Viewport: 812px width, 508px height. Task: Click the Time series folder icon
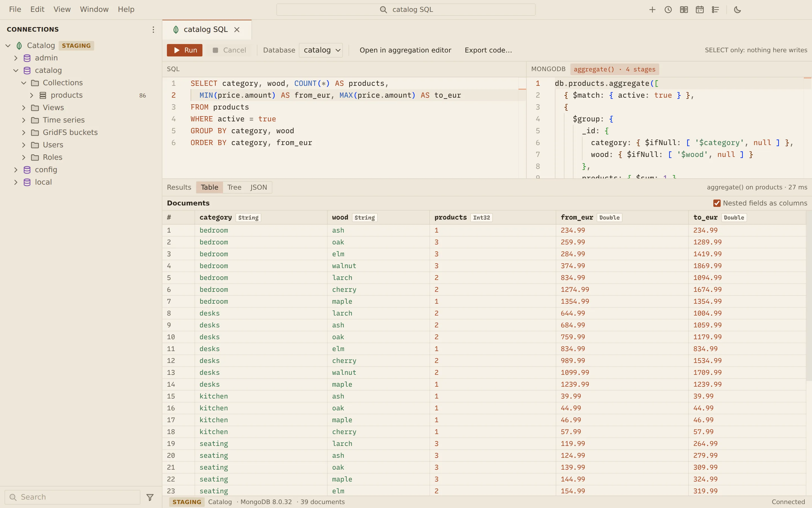point(35,120)
